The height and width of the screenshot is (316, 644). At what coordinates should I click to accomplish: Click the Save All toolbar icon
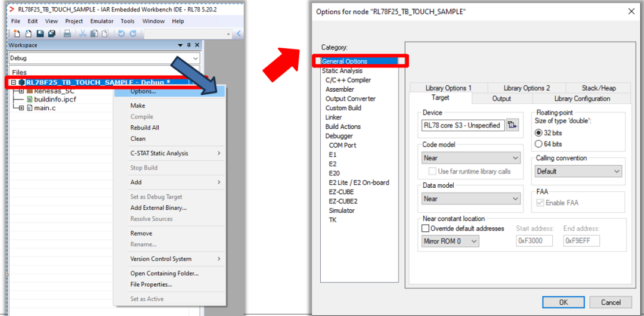coord(52,34)
